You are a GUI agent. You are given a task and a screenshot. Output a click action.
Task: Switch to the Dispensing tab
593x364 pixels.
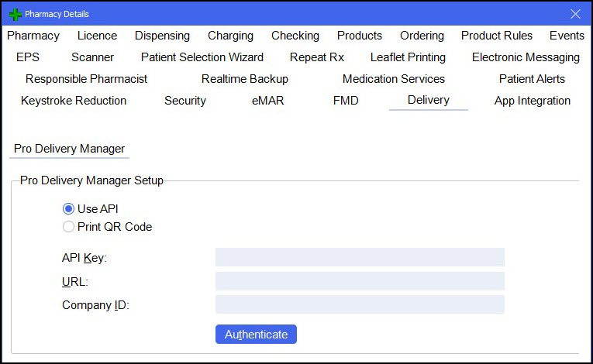point(162,36)
